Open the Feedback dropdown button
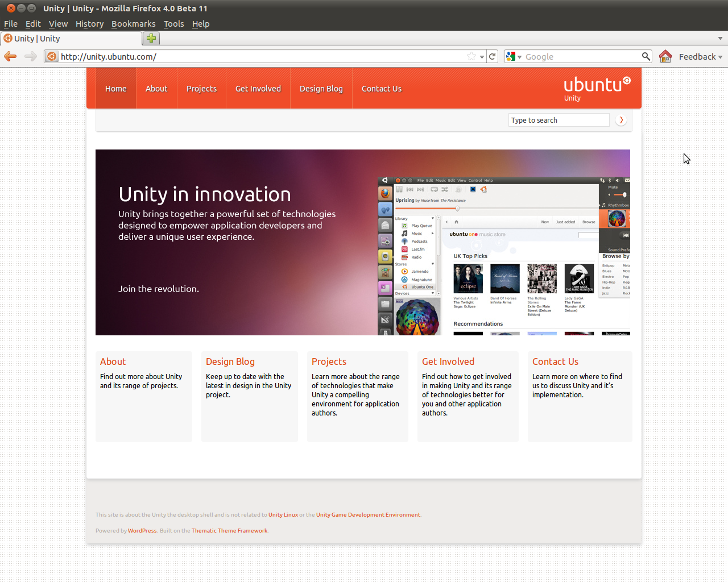Screen dimensions: 728x582 tap(701, 56)
